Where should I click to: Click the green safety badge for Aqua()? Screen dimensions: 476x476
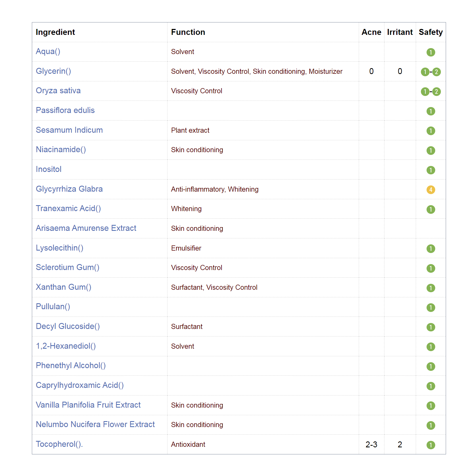431,52
